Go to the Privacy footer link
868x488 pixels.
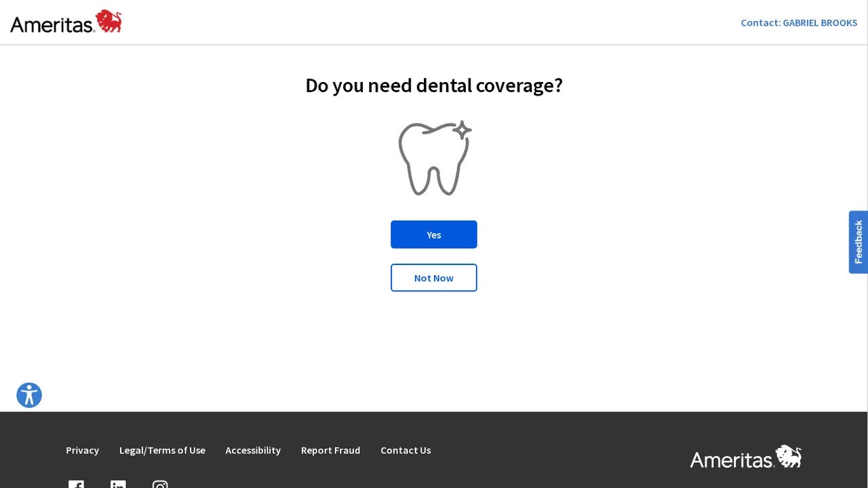(x=83, y=450)
